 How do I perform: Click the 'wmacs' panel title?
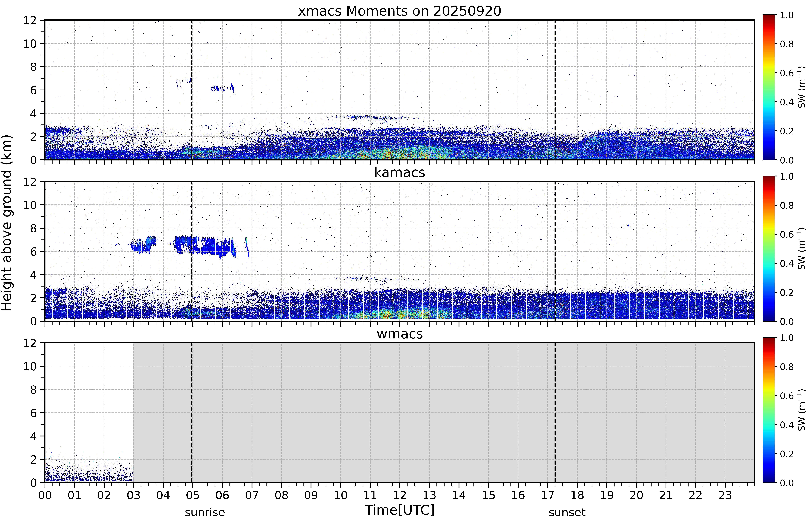click(x=400, y=334)
